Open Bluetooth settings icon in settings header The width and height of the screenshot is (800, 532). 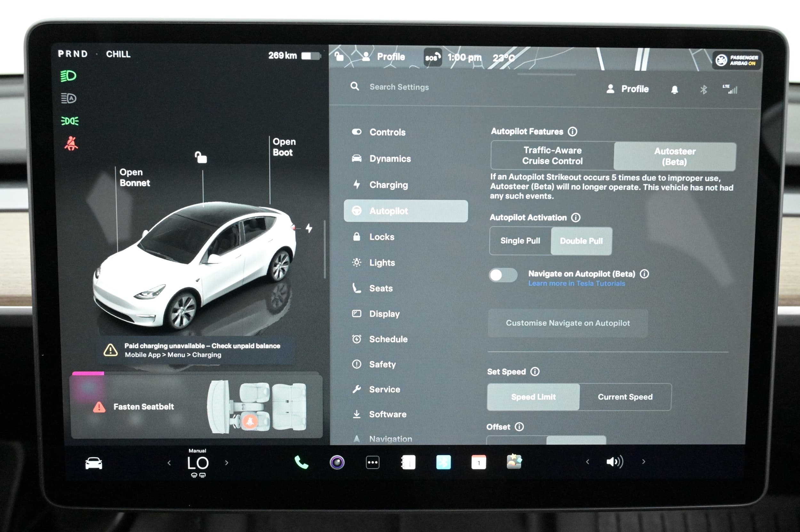pyautogui.click(x=703, y=90)
